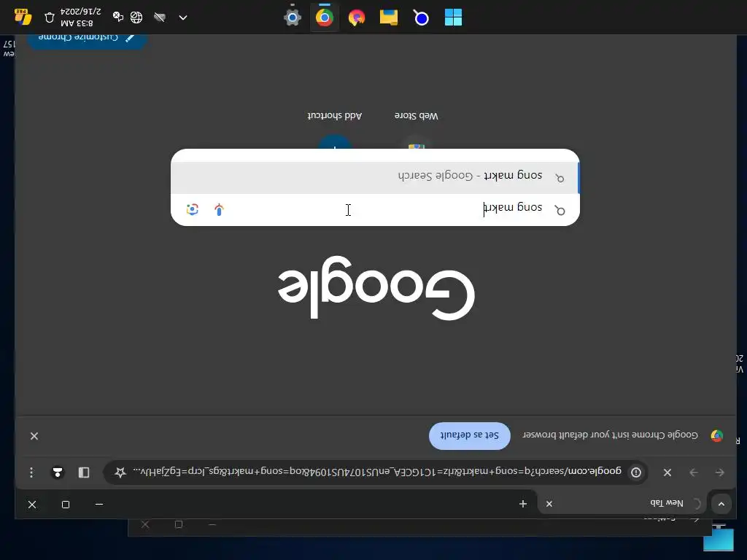This screenshot has height=560, width=747.
Task: Launch File Explorer from the taskbar
Action: pyautogui.click(x=389, y=17)
